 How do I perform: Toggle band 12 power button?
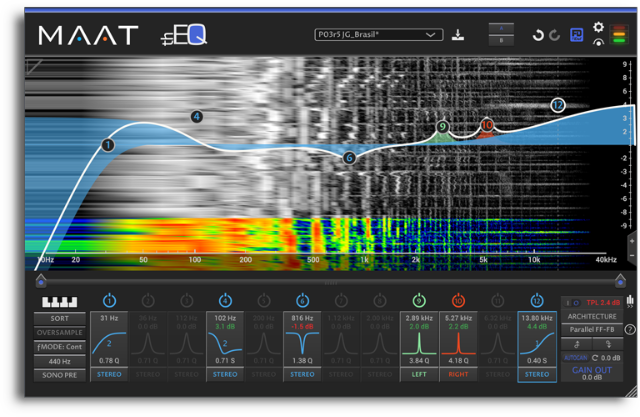pos(537,301)
